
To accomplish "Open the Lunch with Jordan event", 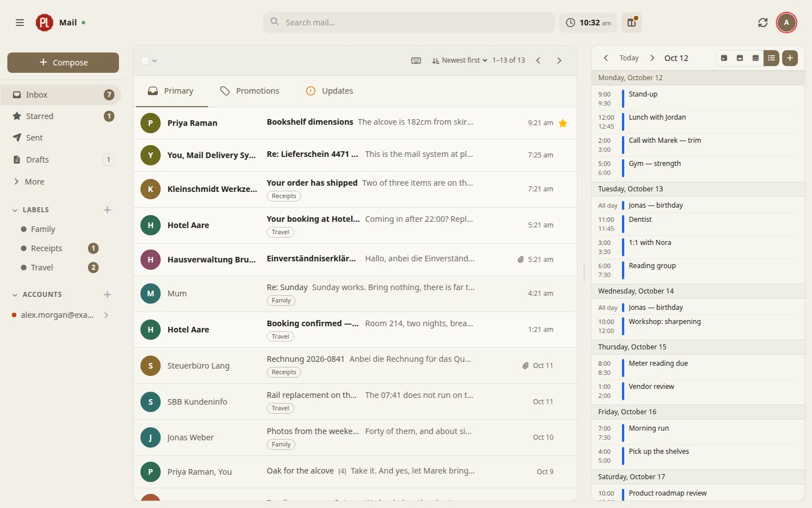I will (698, 122).
